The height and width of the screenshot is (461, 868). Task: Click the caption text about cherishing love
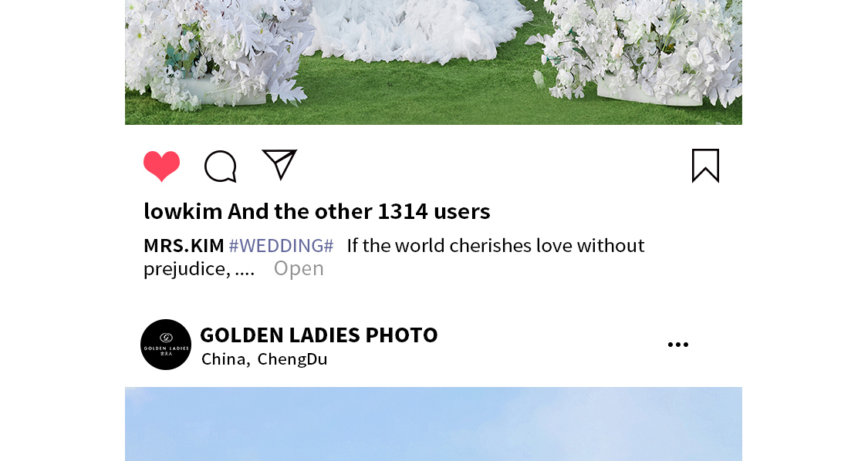(394, 257)
